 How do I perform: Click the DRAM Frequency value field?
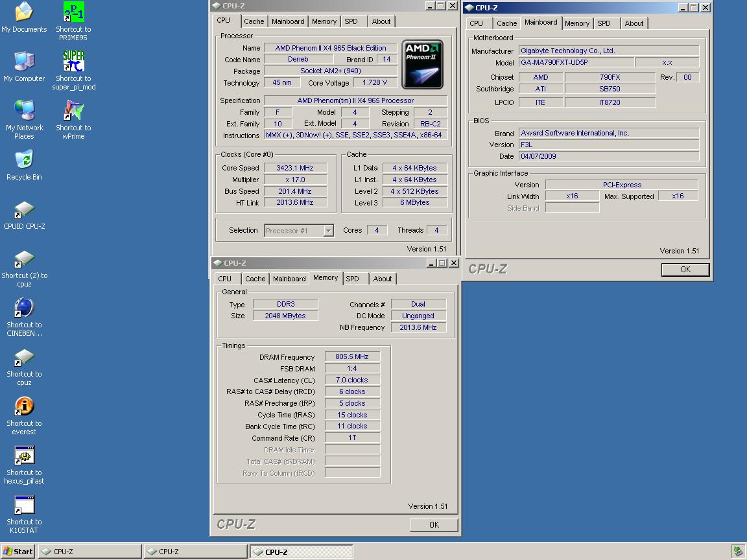[352, 357]
